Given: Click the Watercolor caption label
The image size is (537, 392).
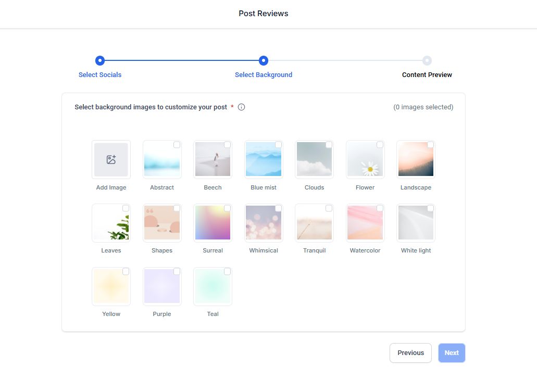Looking at the screenshot, I should tap(365, 250).
